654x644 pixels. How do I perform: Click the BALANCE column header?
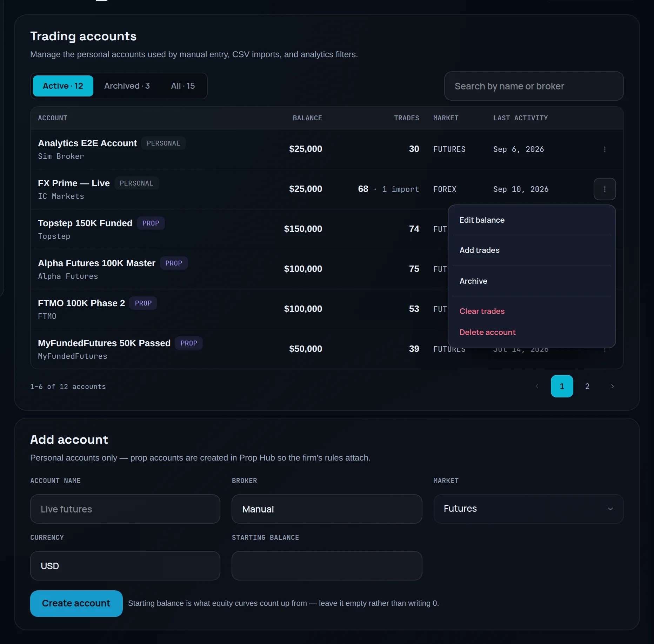307,118
